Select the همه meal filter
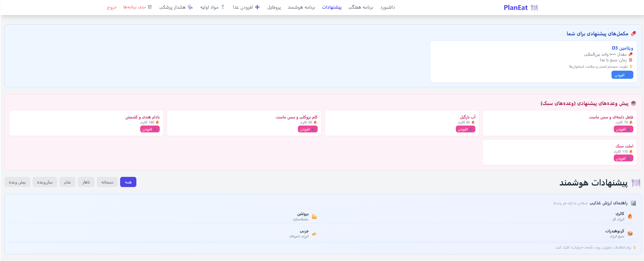The image size is (644, 261). (128, 182)
